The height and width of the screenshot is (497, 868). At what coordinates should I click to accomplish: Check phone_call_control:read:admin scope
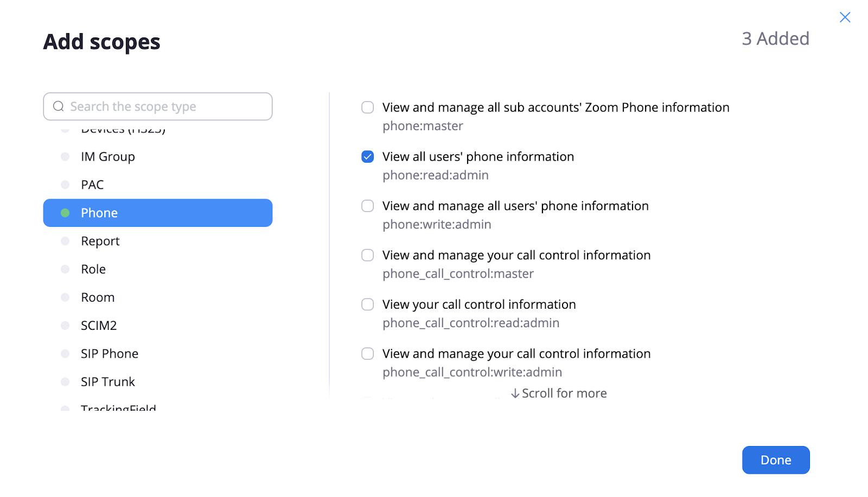368,304
